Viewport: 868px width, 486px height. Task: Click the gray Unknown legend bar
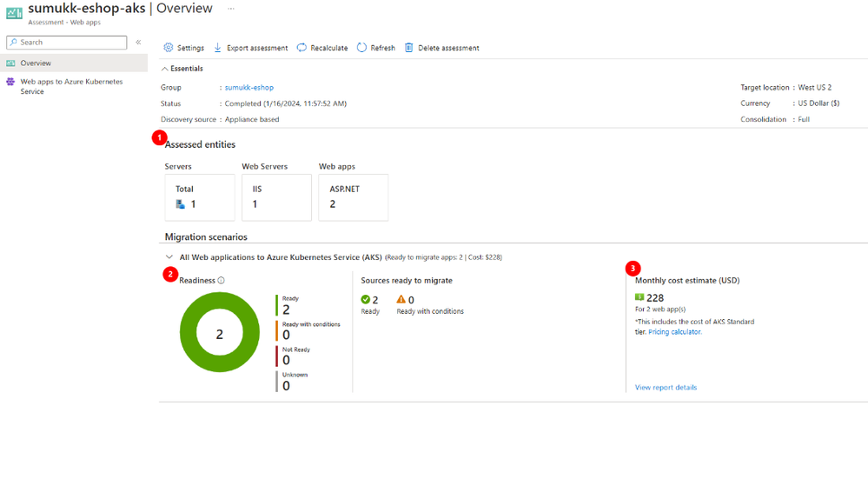277,382
